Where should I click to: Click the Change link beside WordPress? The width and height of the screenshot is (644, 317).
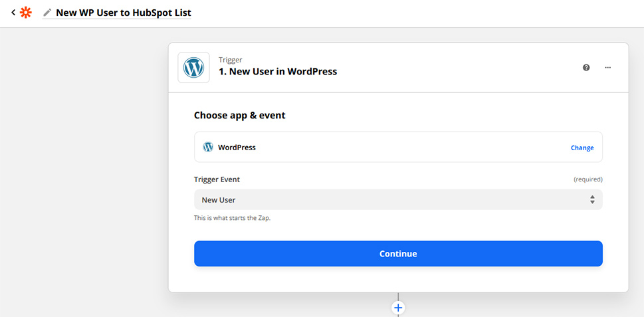pyautogui.click(x=582, y=148)
